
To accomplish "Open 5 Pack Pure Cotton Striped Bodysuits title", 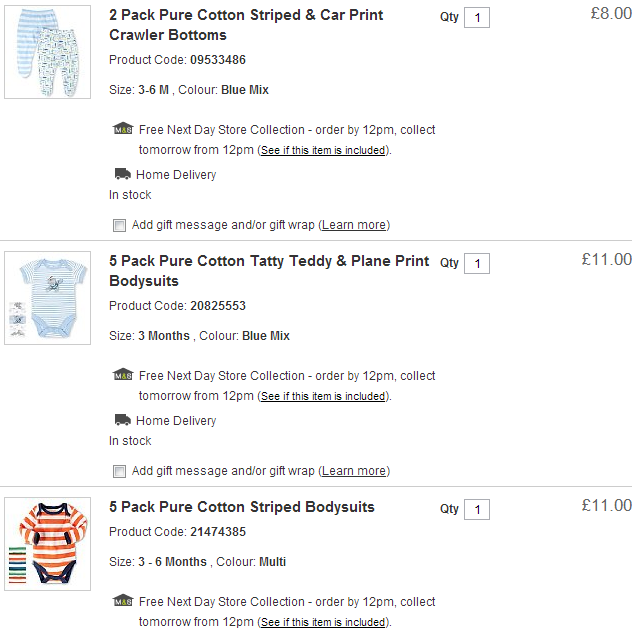I will tap(241, 507).
